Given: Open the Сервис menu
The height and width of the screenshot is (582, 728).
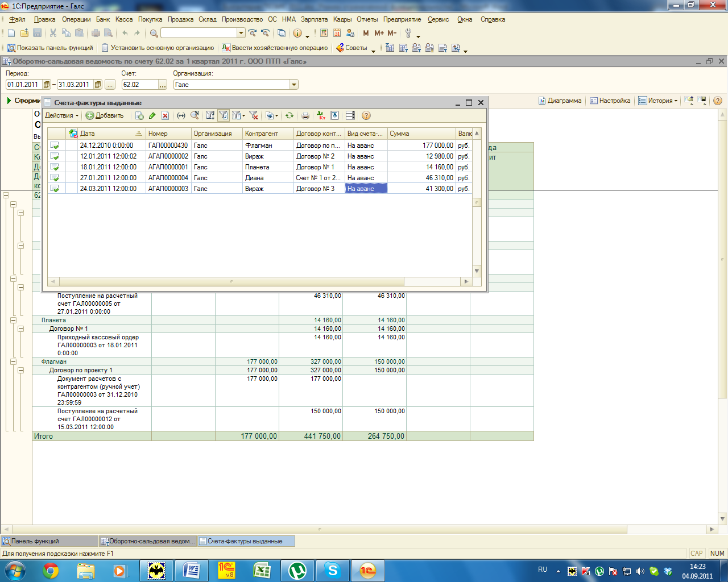Looking at the screenshot, I should tap(438, 19).
